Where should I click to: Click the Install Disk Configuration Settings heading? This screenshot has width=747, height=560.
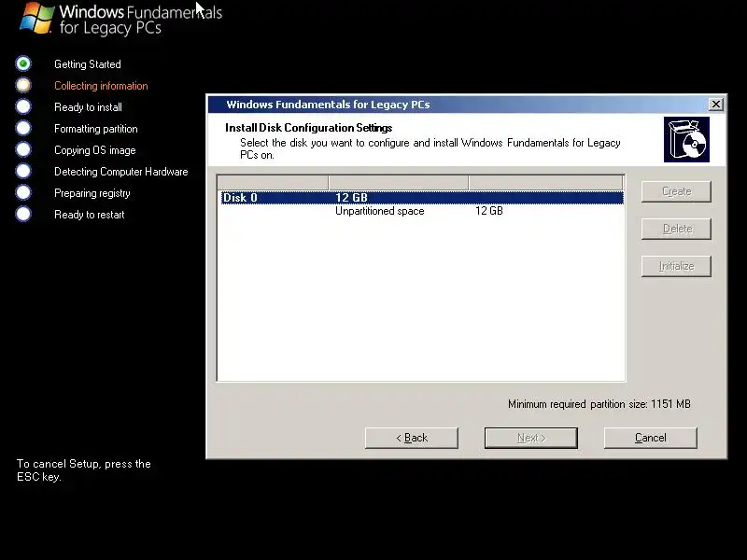[x=309, y=128]
